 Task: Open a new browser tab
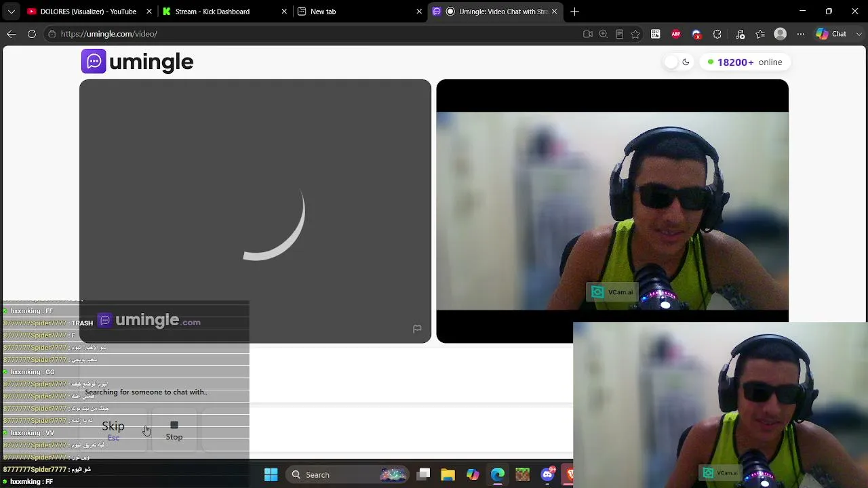pos(574,12)
